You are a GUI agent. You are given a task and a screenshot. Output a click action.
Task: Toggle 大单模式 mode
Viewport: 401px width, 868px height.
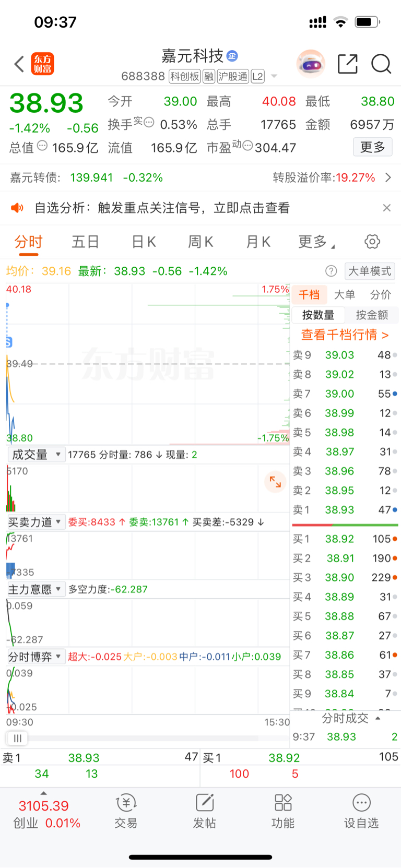pyautogui.click(x=370, y=271)
